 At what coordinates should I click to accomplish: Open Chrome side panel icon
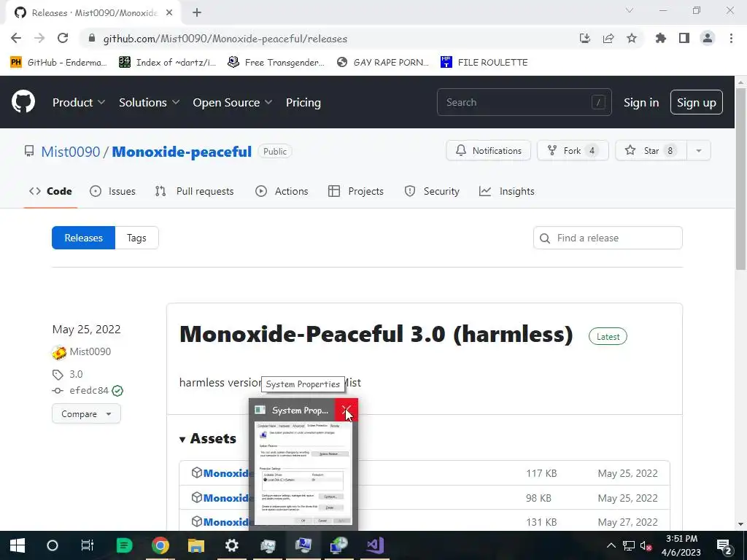pyautogui.click(x=684, y=38)
